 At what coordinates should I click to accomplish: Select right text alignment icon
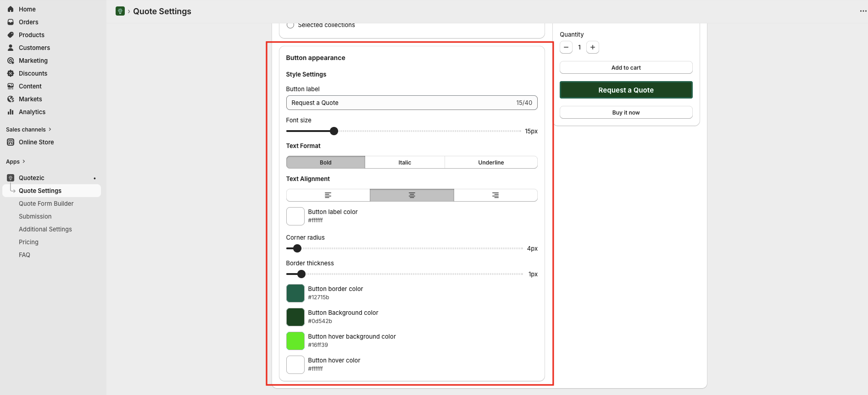tap(495, 195)
